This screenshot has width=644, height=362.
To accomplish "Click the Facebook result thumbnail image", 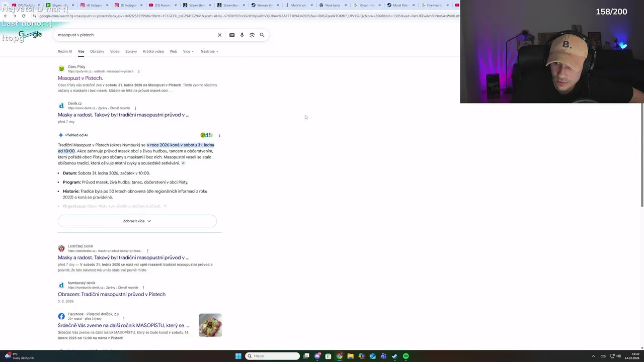I will [x=210, y=325].
